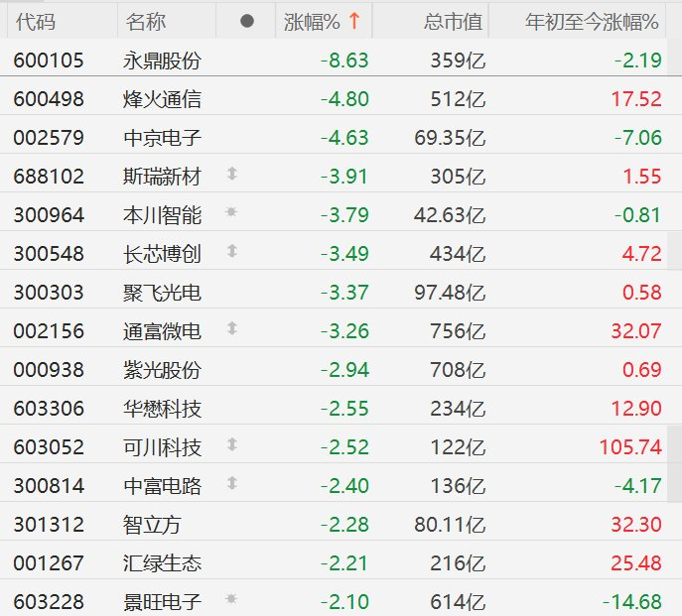
Task: Open the 智立方 stock name
Action: pos(152,525)
